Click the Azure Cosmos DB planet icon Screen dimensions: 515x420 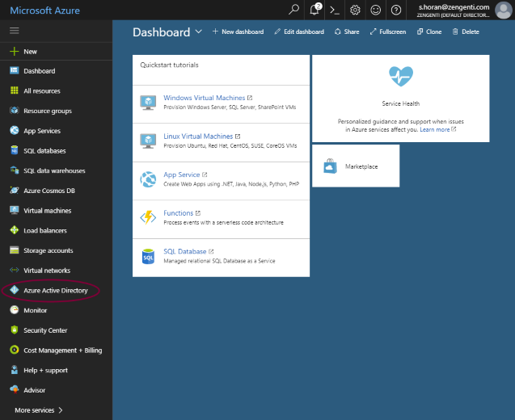pos(14,191)
